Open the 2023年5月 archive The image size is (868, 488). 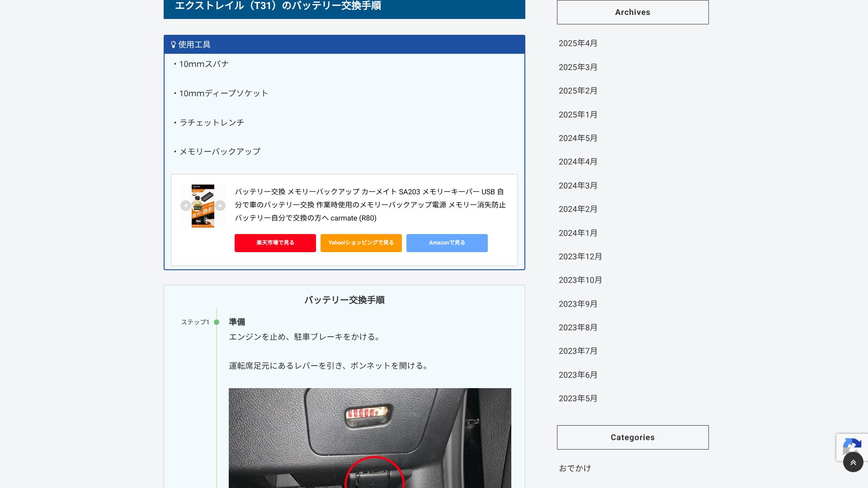578,399
